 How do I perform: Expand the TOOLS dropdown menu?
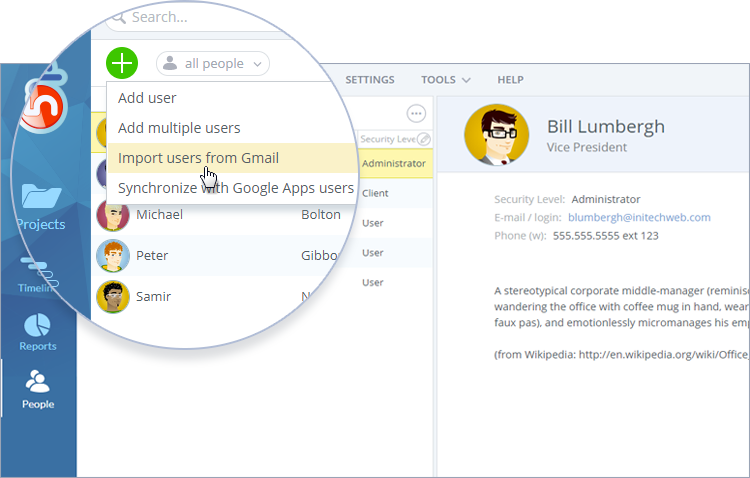pyautogui.click(x=445, y=80)
